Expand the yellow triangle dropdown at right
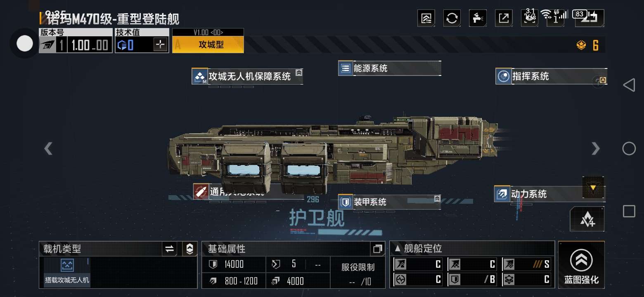The height and width of the screenshot is (297, 644). tap(593, 187)
